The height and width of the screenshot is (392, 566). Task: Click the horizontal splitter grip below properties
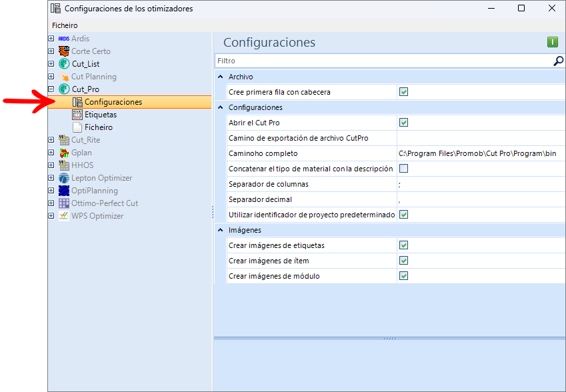point(390,339)
